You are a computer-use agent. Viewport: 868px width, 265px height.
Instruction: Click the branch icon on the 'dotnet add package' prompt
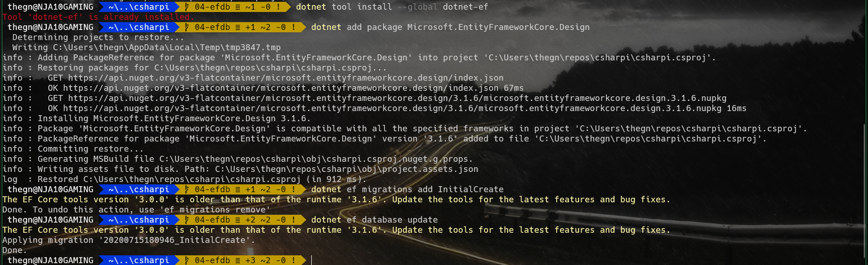click(x=186, y=27)
